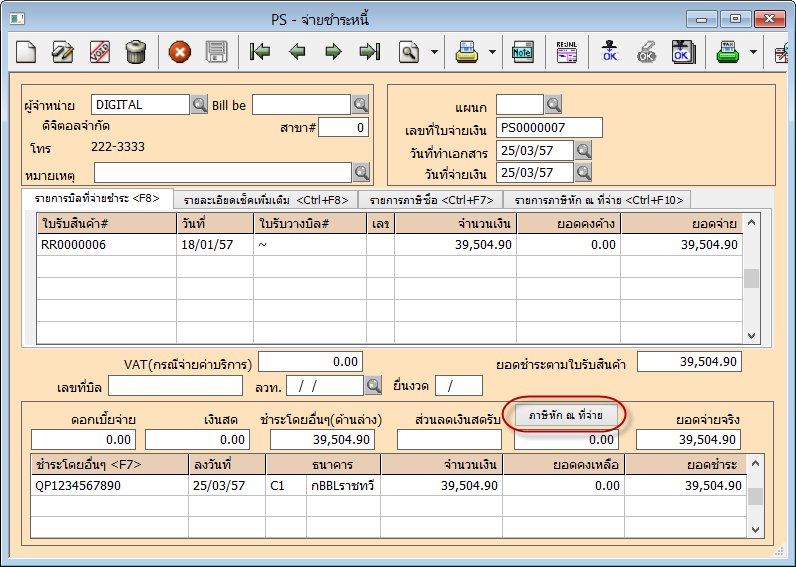Switch to รายละเอียดเช็คเพิ่มเติม tab
796x567 pixels.
265,200
